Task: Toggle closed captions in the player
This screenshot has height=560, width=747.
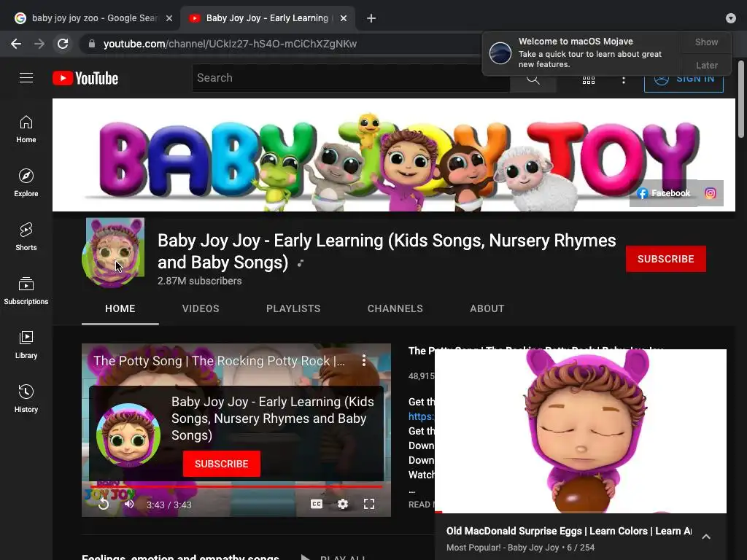Action: pyautogui.click(x=317, y=504)
